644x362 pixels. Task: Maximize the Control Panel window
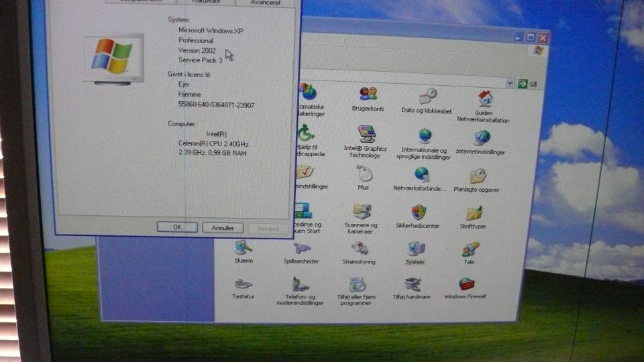pos(531,38)
